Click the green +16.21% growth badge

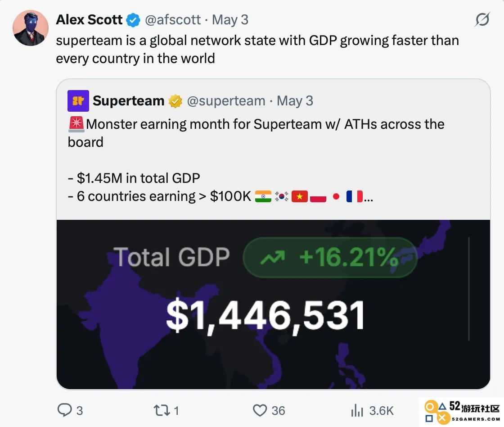click(330, 258)
